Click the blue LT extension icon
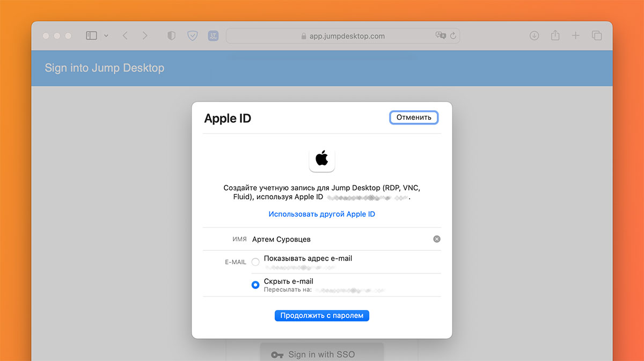 (x=213, y=35)
